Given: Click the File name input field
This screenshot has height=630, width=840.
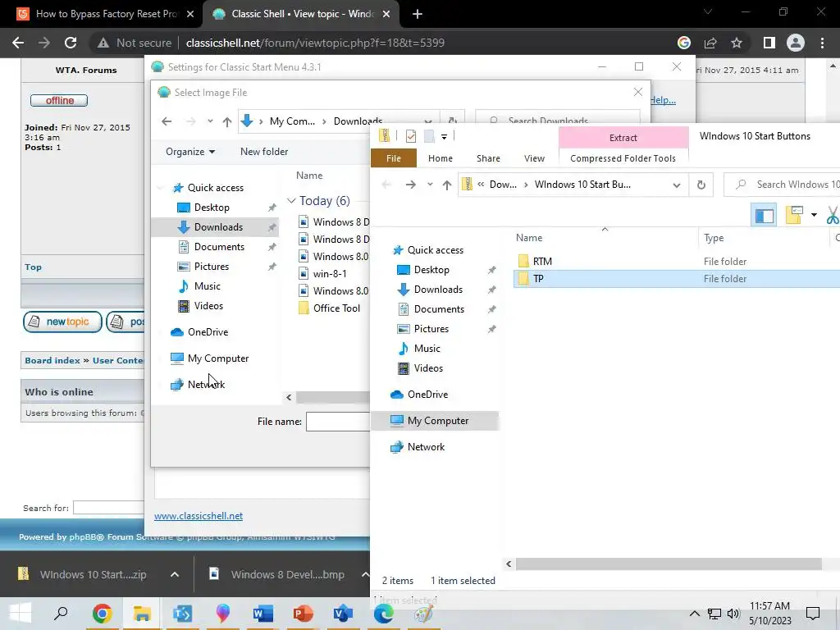Looking at the screenshot, I should pyautogui.click(x=337, y=422).
